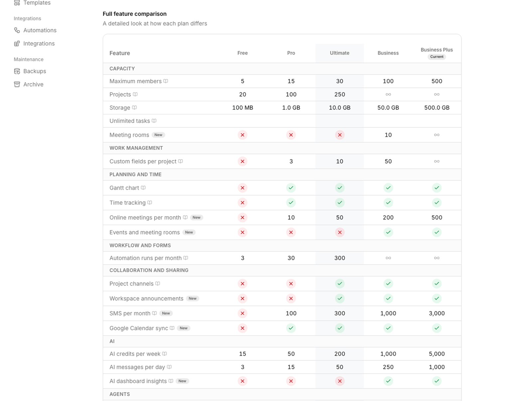Click the info icon next to Time tracking
This screenshot has height=401, width=532.
point(150,203)
